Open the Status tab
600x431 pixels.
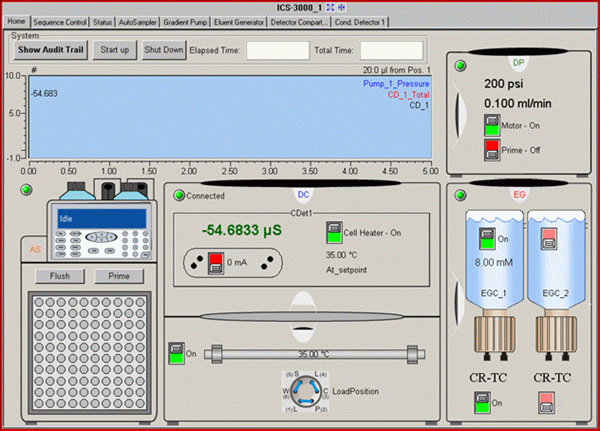pos(103,22)
